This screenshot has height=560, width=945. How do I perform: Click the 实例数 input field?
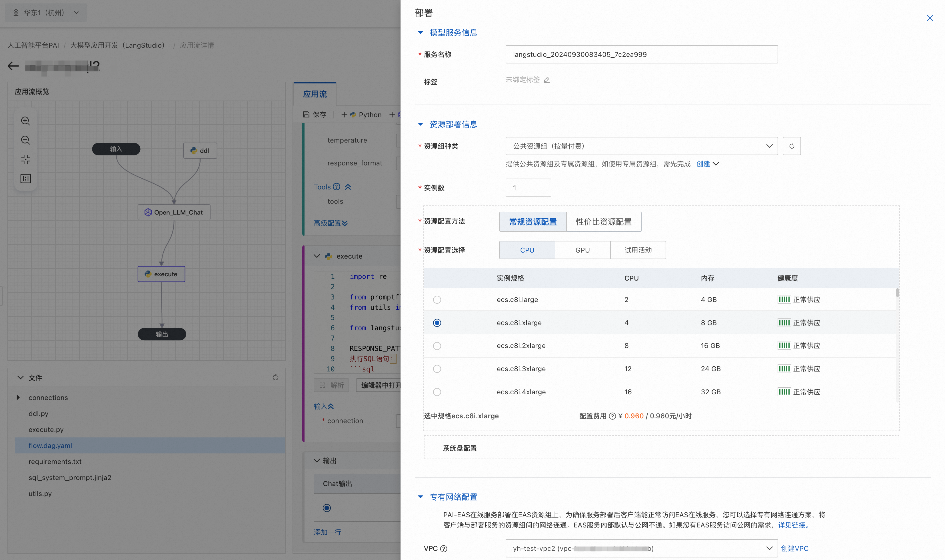(528, 188)
